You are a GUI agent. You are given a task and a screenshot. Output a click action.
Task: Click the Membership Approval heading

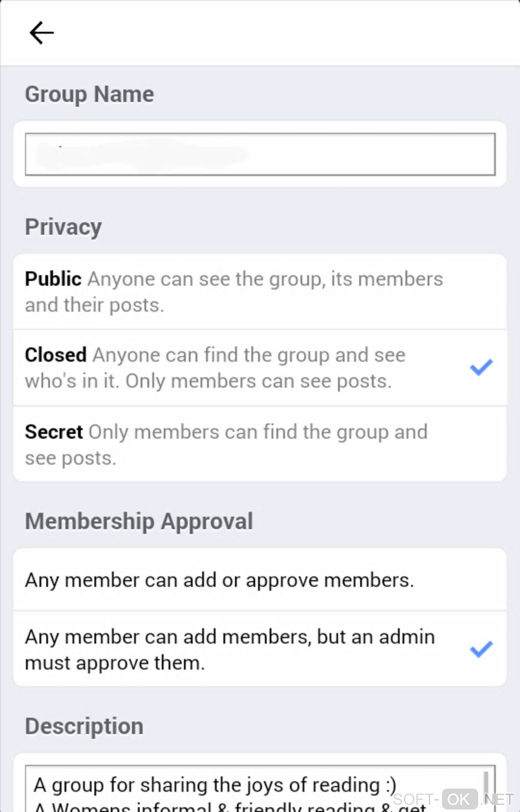139,522
